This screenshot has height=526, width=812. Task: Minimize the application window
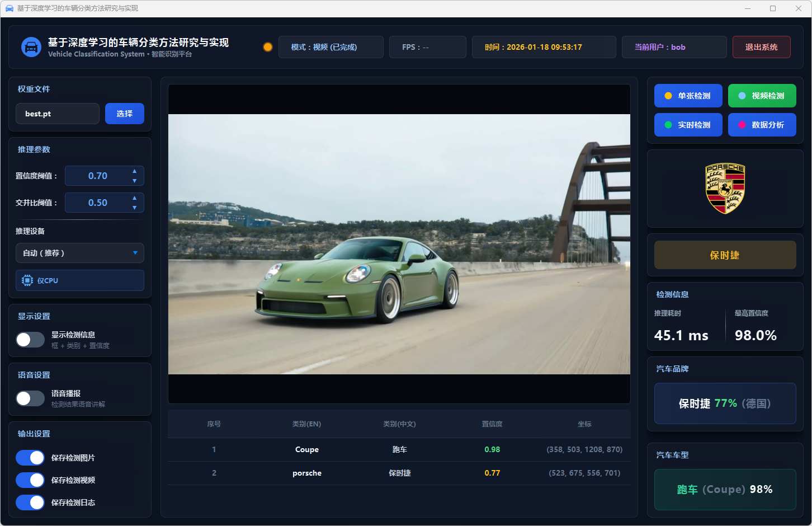pos(748,8)
